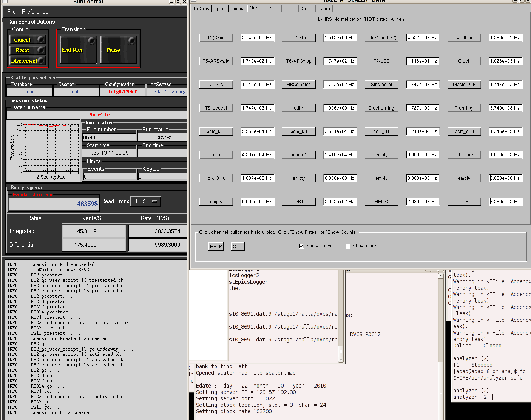This screenshot has height=420, width=531.
Task: Click the Singles-or channel button
Action: [381, 85]
